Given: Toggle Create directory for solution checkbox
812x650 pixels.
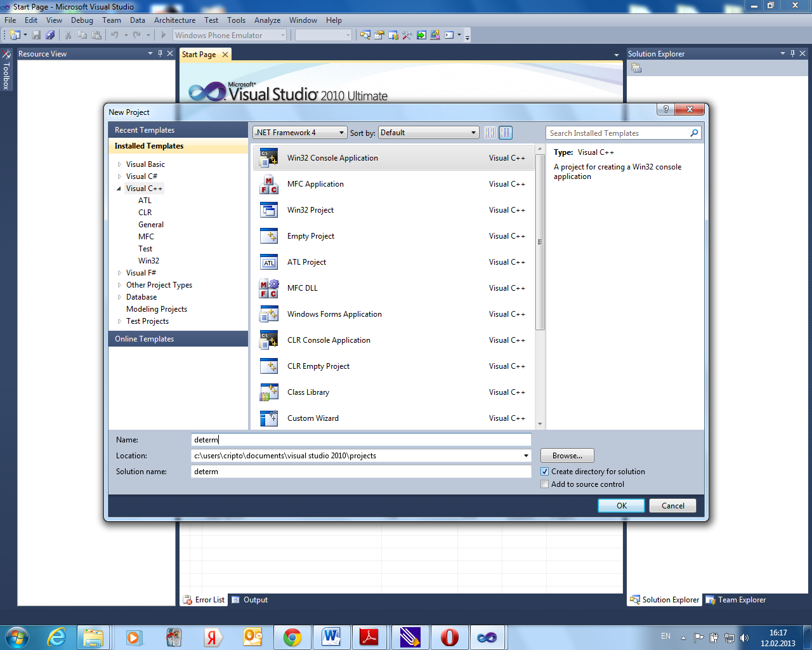Looking at the screenshot, I should tap(544, 472).
